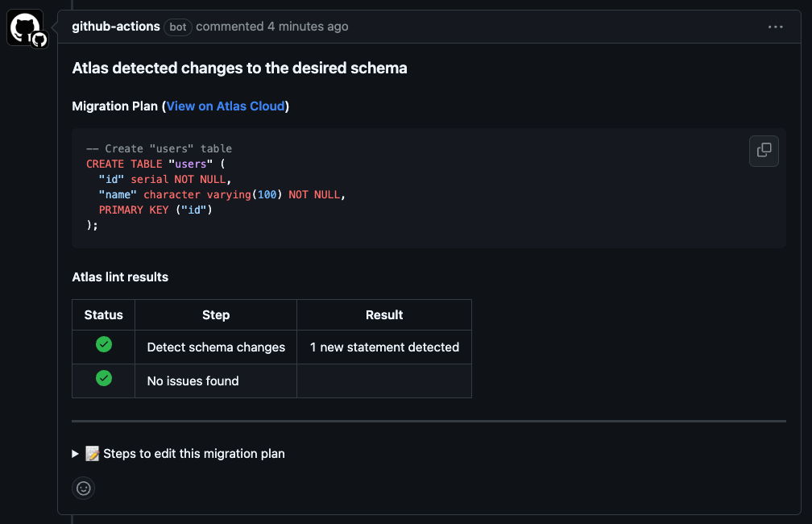
Task: Click the 1 new statement detected cell
Action: (x=384, y=347)
